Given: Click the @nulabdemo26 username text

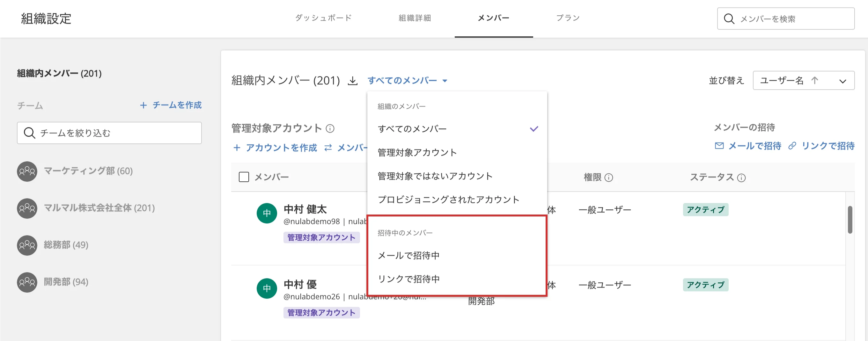Looking at the screenshot, I should click(x=312, y=297).
